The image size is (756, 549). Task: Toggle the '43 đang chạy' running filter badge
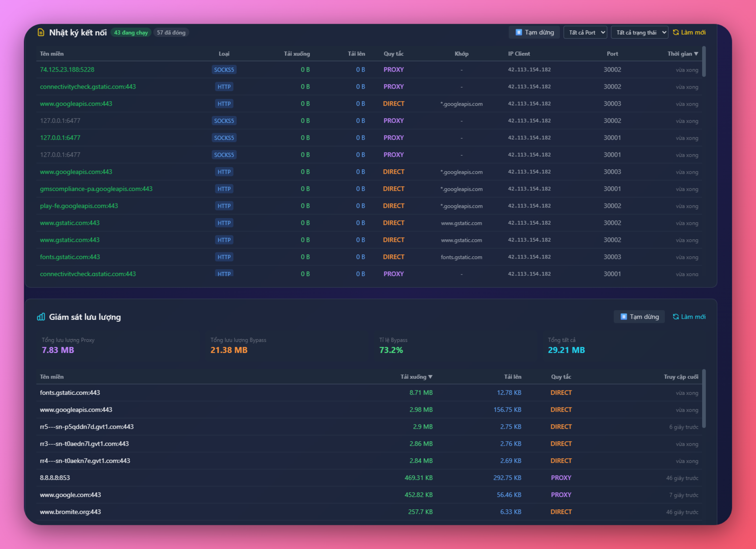(x=131, y=33)
